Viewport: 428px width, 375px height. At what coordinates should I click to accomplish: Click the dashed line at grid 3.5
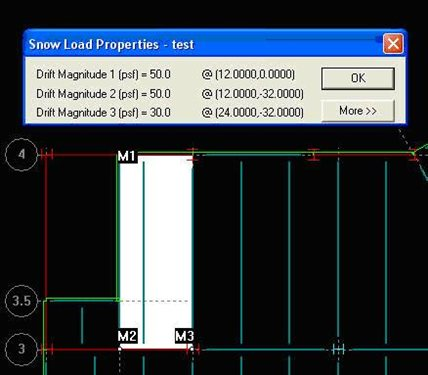(155, 301)
